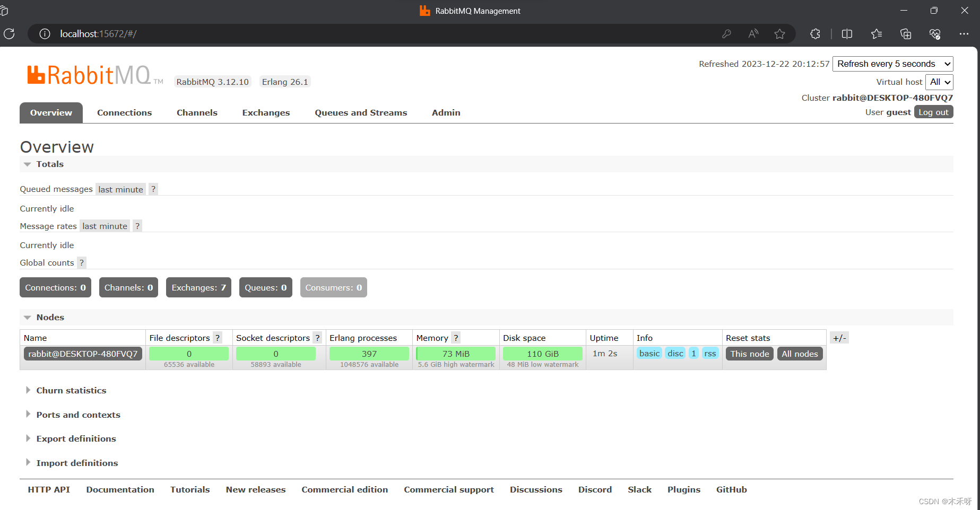The height and width of the screenshot is (510, 980).
Task: Open Channels: 0 count button
Action: [128, 287]
